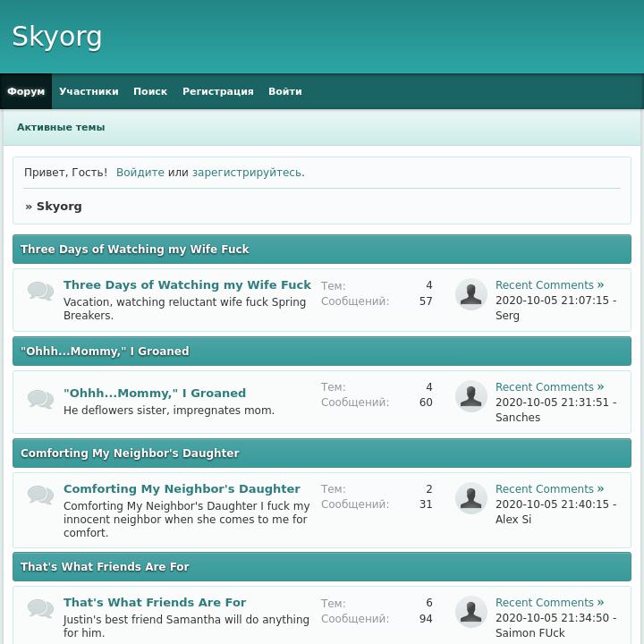Click the Skyorg site title header
The height and width of the screenshot is (644, 644).
point(57,37)
